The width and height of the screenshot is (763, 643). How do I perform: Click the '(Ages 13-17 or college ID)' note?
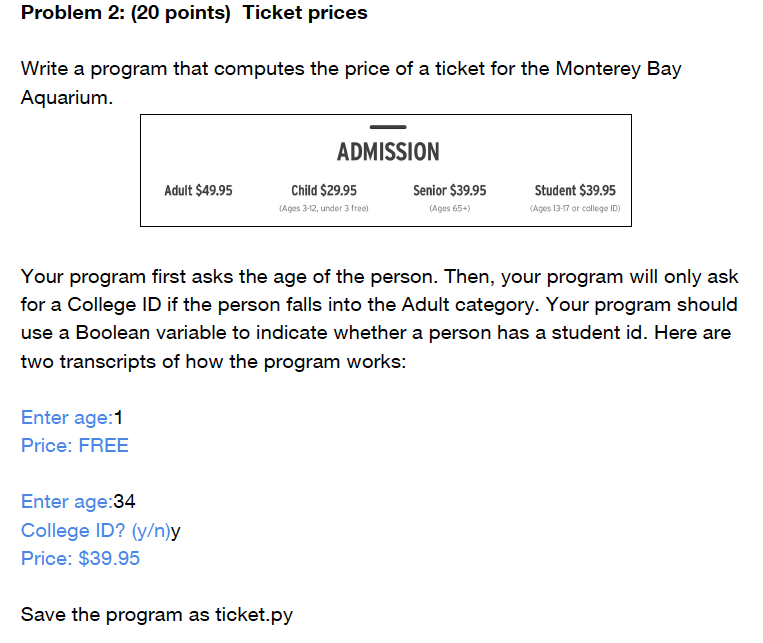(575, 208)
